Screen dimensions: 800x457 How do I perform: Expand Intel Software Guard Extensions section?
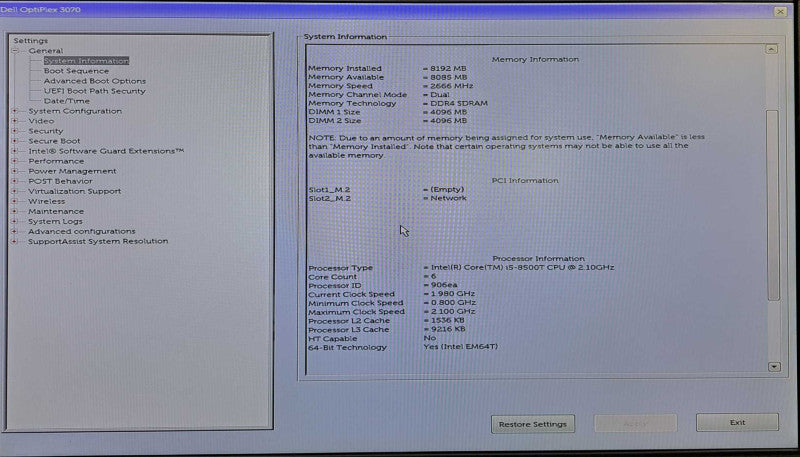(15, 151)
